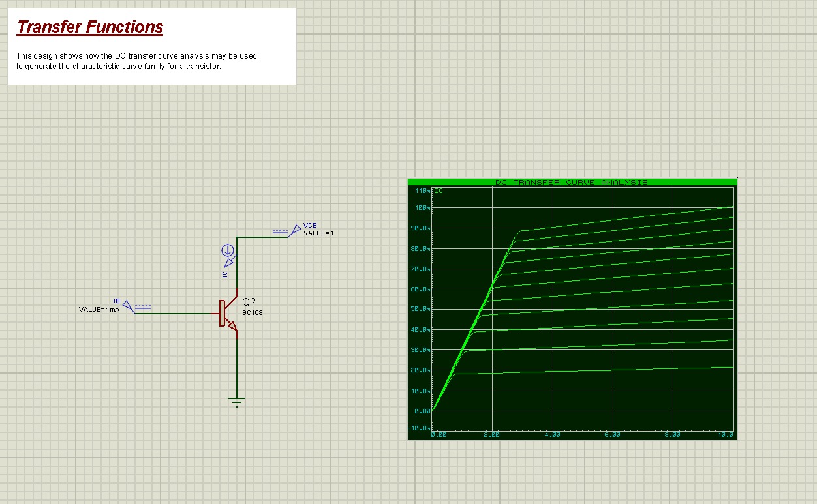Click the 6.00 x-axis label
Image resolution: width=817 pixels, height=504 pixels.
612,435
